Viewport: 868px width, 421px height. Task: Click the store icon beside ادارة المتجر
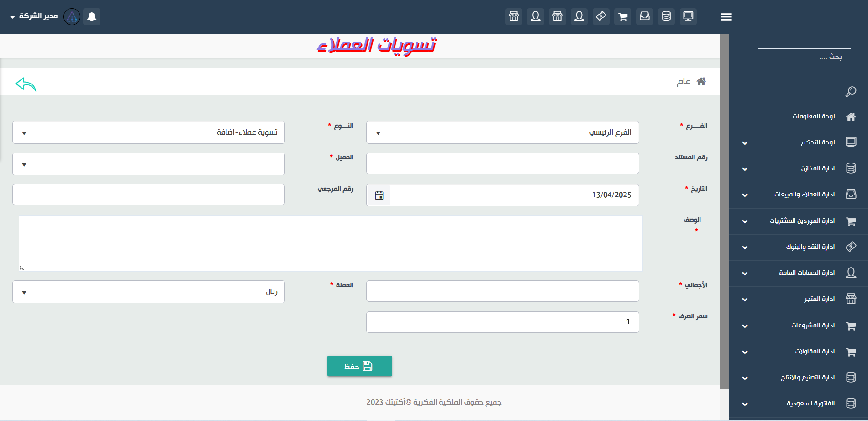pos(851,299)
